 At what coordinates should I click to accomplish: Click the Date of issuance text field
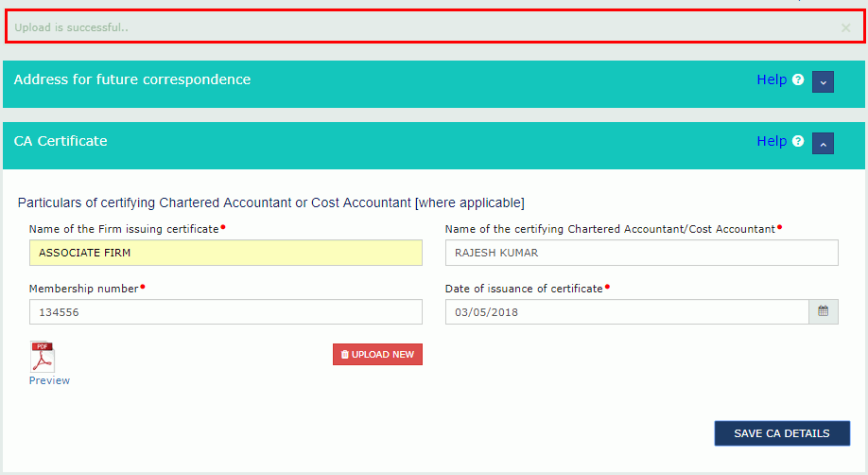coord(626,312)
